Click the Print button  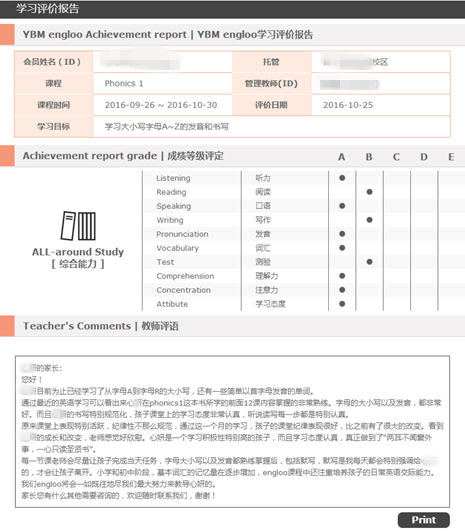point(424,520)
